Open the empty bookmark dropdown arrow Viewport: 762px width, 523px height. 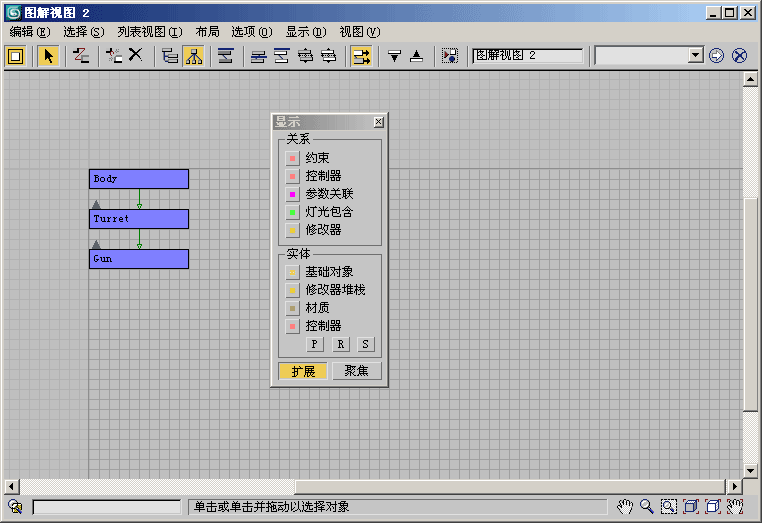[x=696, y=56]
